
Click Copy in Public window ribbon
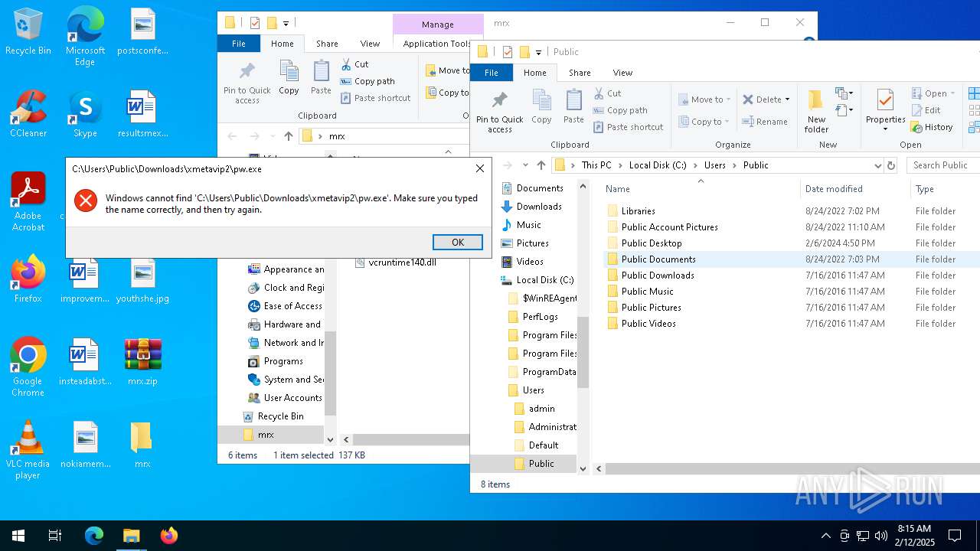pyautogui.click(x=541, y=106)
